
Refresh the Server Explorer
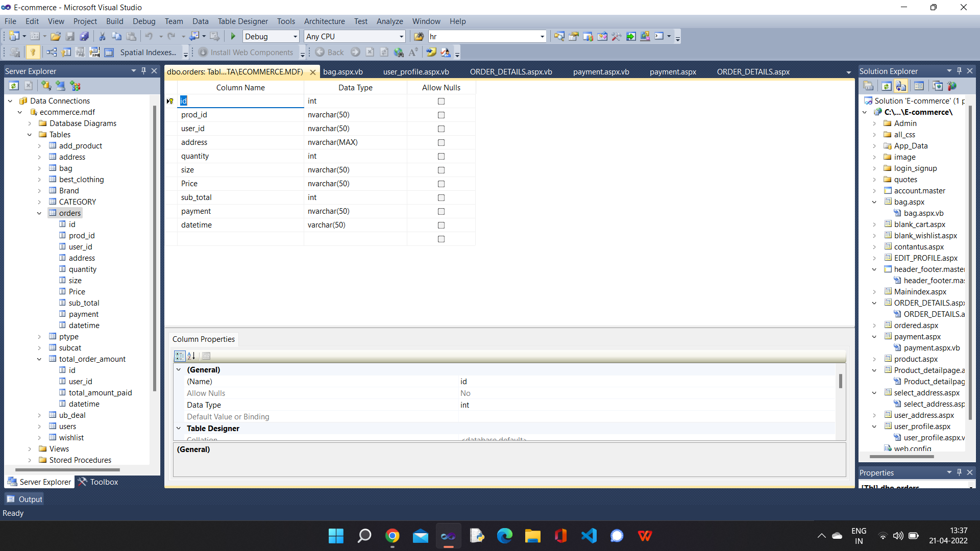14,86
